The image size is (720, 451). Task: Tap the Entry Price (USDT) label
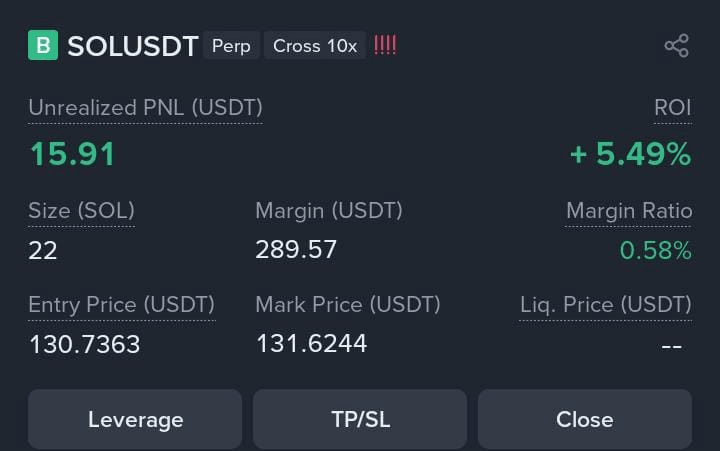click(122, 305)
